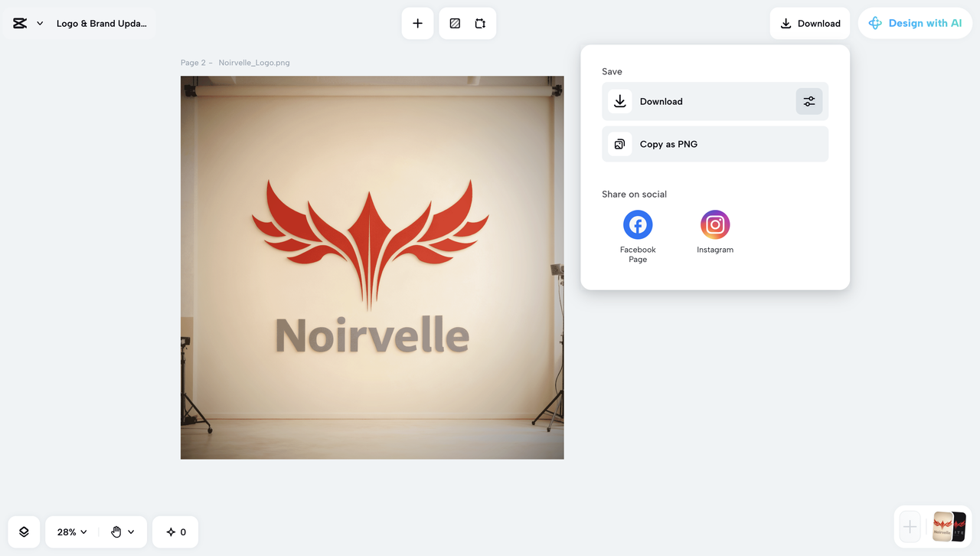The image size is (980, 556).
Task: Open the menu chevron next to the CapCut logo
Action: (40, 23)
